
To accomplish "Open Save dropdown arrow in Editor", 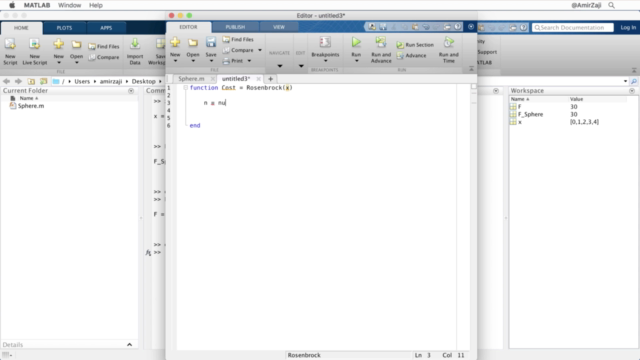I will tap(211, 61).
